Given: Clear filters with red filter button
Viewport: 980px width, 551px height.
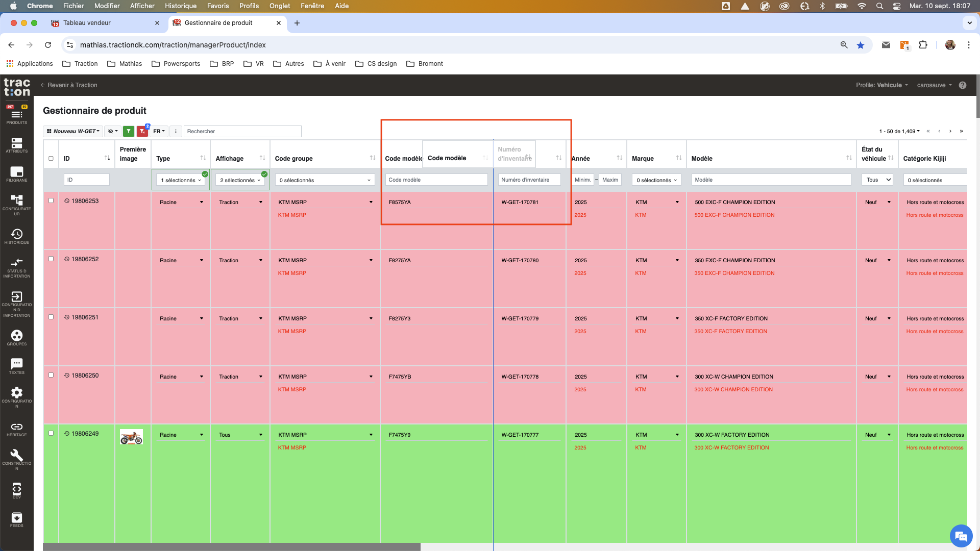Looking at the screenshot, I should [142, 131].
